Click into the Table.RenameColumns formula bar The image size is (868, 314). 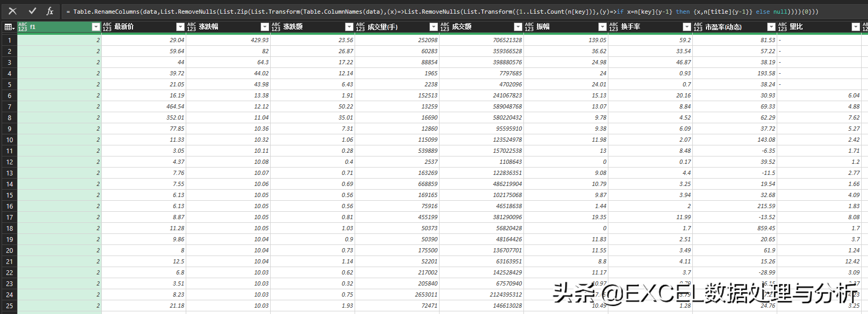click(x=464, y=11)
